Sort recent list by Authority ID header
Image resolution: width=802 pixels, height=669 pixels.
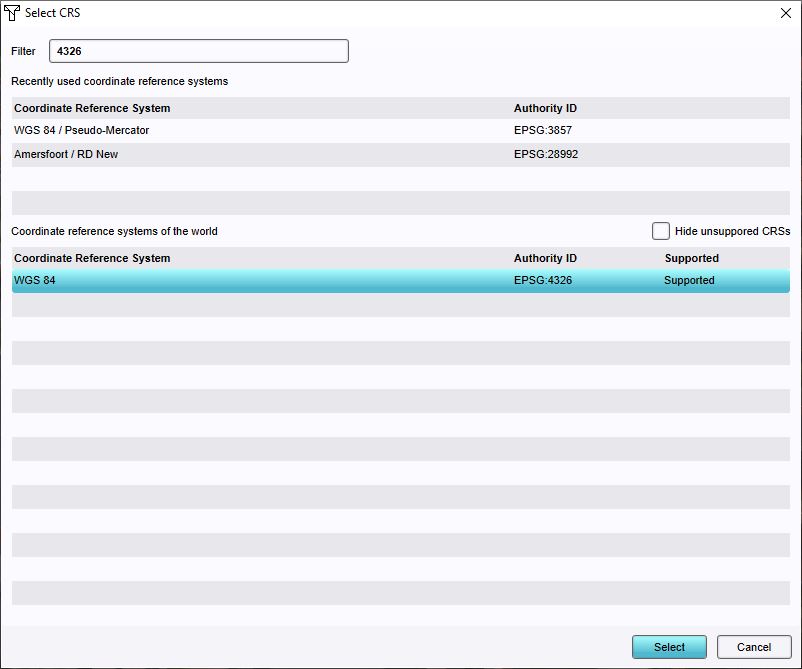[545, 108]
